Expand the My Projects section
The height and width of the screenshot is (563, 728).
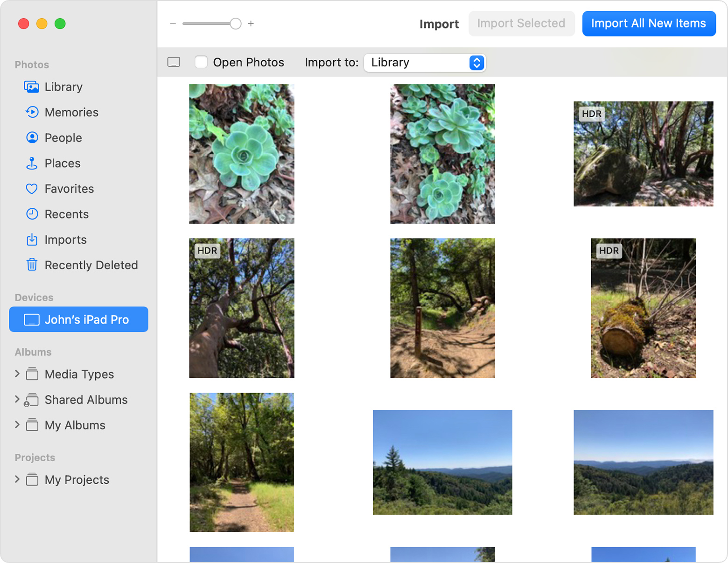[x=17, y=479]
